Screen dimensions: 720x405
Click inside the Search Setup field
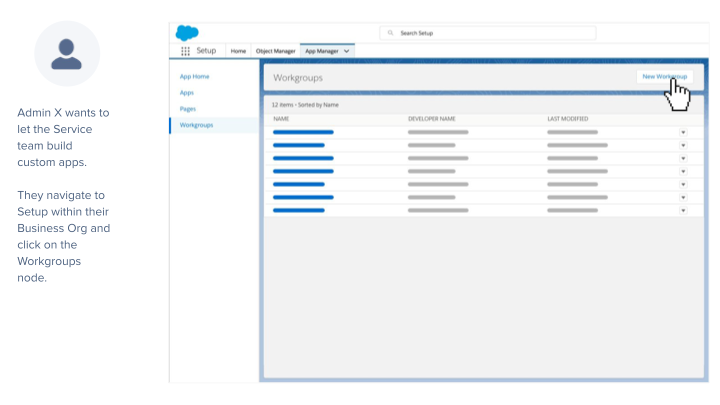[x=490, y=33]
